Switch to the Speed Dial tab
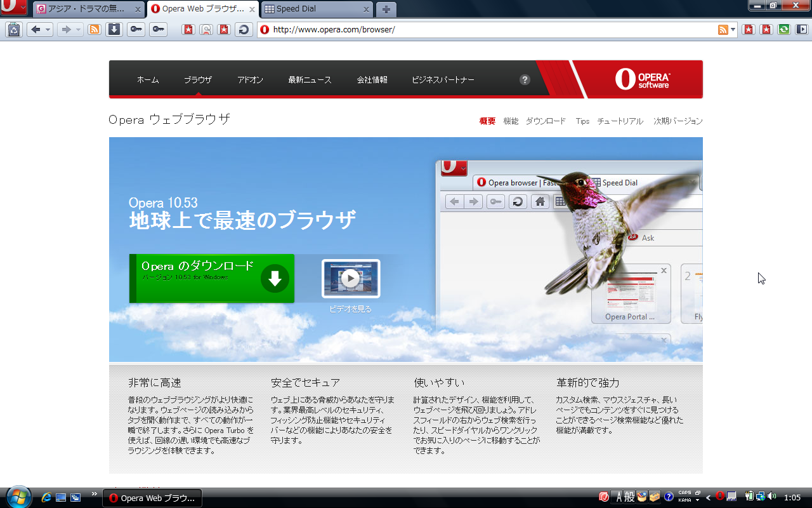The width and height of the screenshot is (812, 508). (x=316, y=9)
